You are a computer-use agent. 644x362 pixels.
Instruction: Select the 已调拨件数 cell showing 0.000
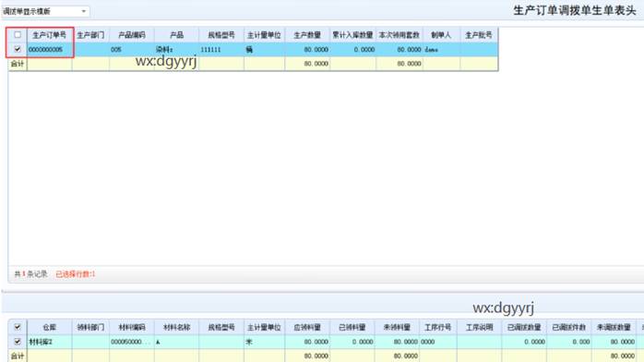569,342
